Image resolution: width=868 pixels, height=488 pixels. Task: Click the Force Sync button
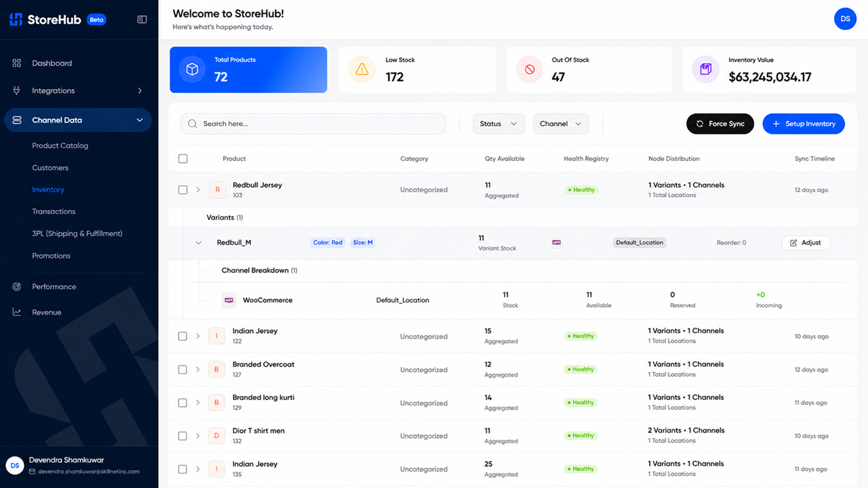pyautogui.click(x=720, y=124)
